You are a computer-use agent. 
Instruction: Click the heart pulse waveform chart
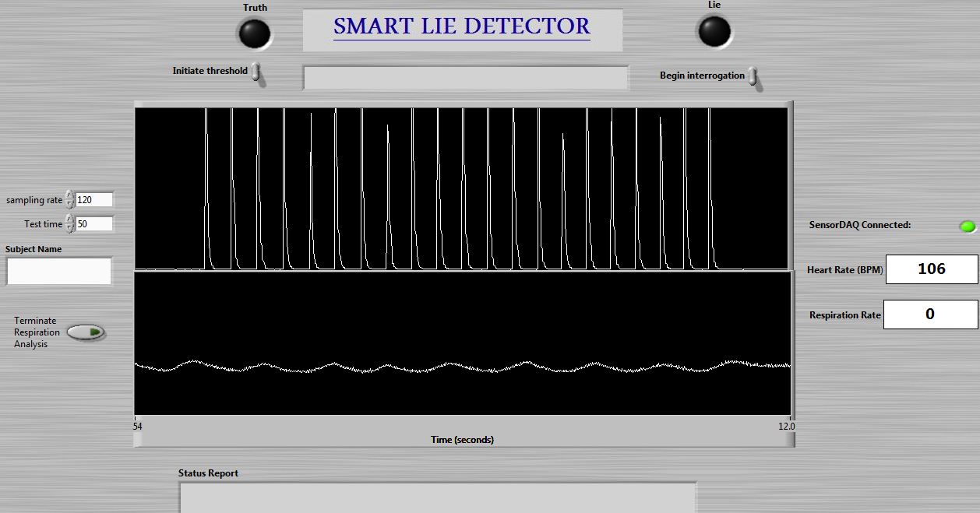463,188
